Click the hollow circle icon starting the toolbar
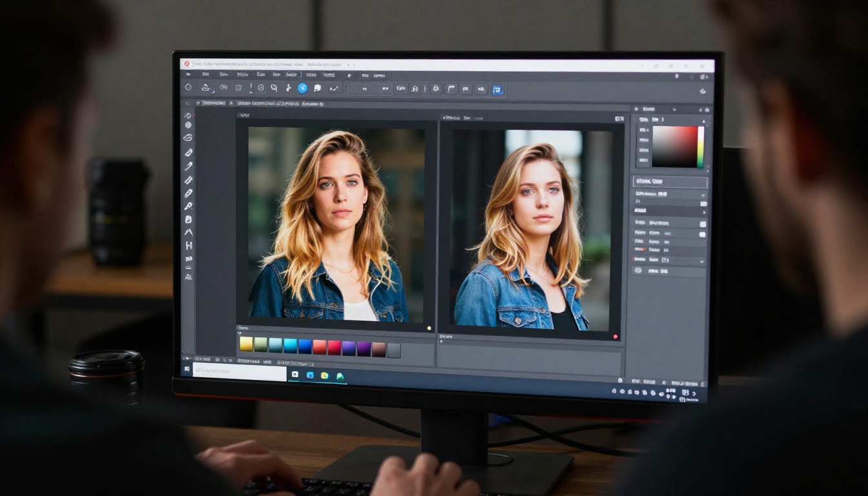Viewport: 868px width, 496px height. point(189,87)
